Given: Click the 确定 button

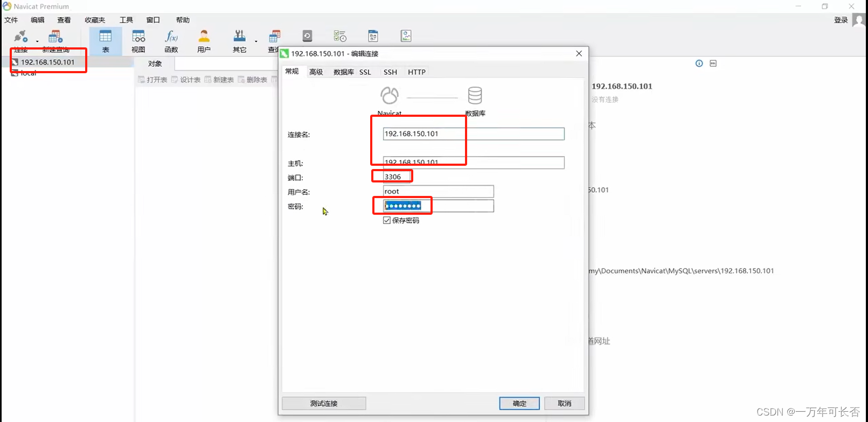Looking at the screenshot, I should (x=519, y=403).
